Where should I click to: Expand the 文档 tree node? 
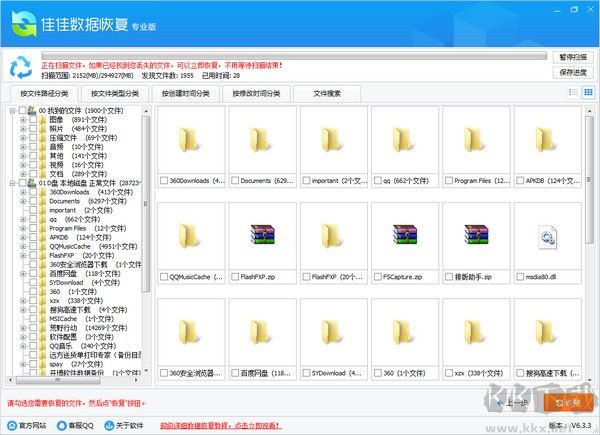(23, 174)
